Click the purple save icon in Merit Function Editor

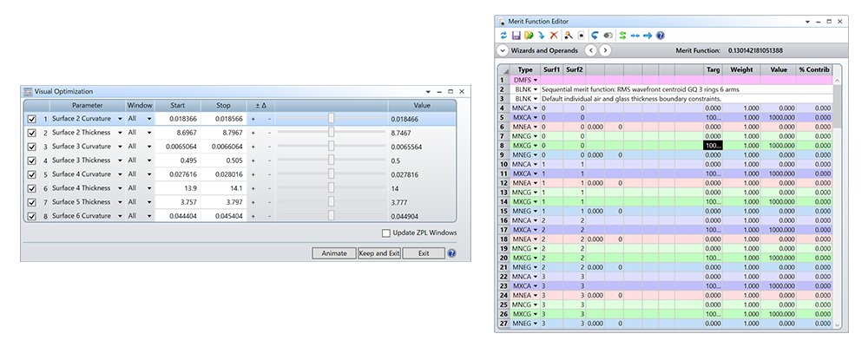point(516,36)
